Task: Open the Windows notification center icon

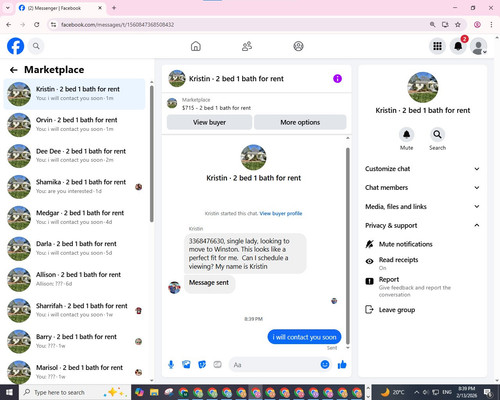Action: pos(489,392)
